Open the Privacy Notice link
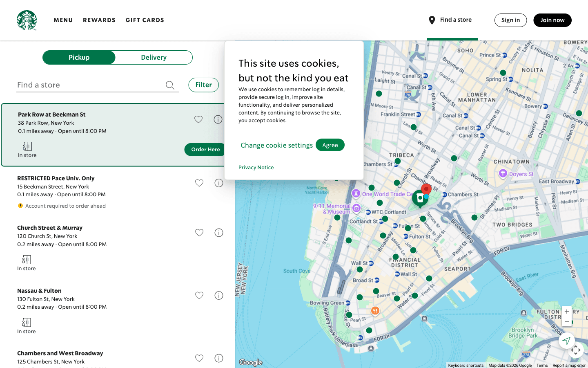The image size is (588, 368). coord(256,167)
